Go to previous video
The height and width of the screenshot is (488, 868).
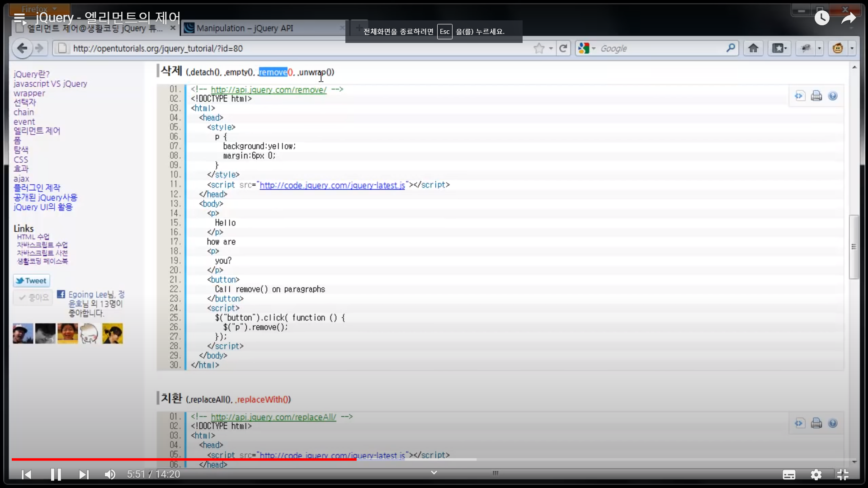tap(27, 474)
